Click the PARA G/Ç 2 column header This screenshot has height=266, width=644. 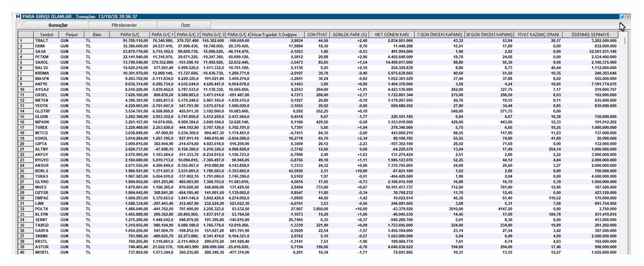(x=188, y=34)
